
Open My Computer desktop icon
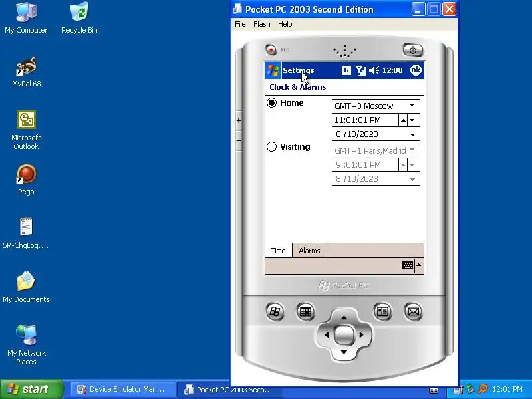point(26,19)
